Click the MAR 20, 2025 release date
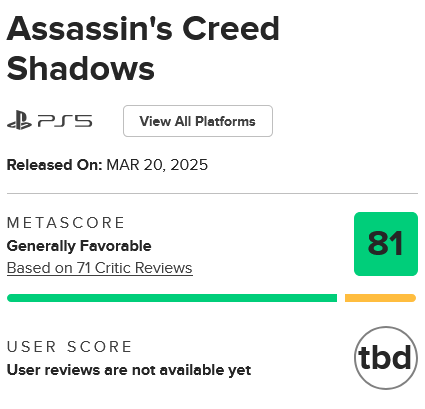This screenshot has width=425, height=409. (x=157, y=165)
